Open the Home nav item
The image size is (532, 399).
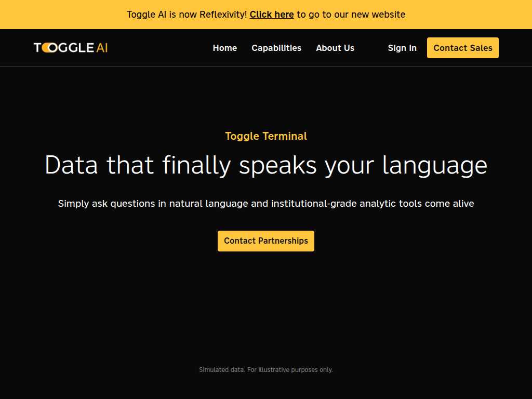pyautogui.click(x=224, y=48)
